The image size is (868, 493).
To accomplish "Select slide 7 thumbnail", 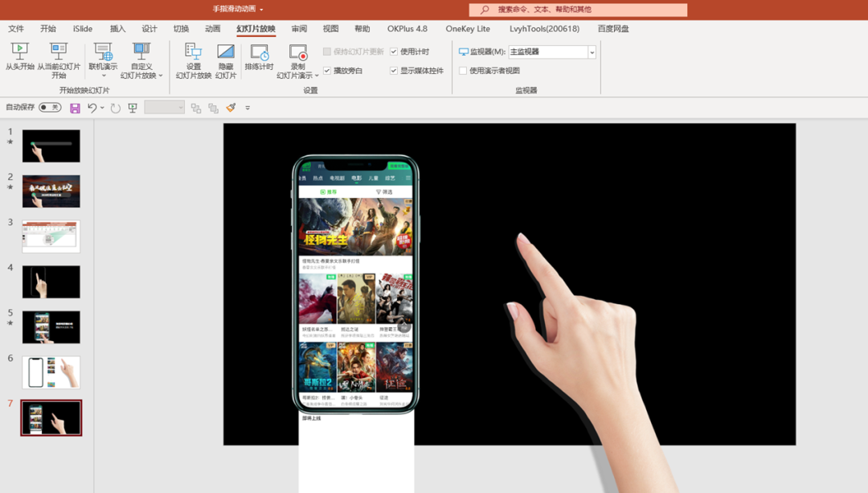I will tap(51, 417).
